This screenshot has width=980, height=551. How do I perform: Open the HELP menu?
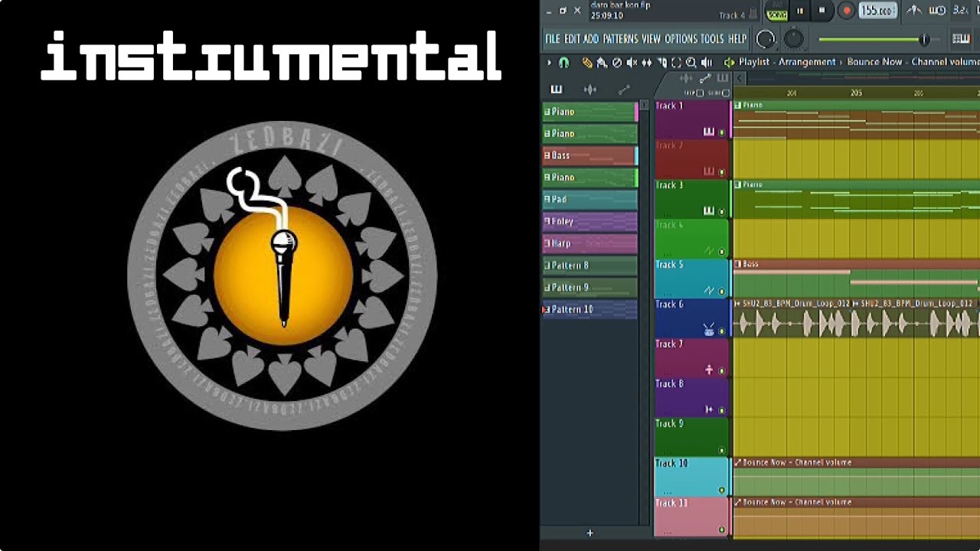point(737,39)
